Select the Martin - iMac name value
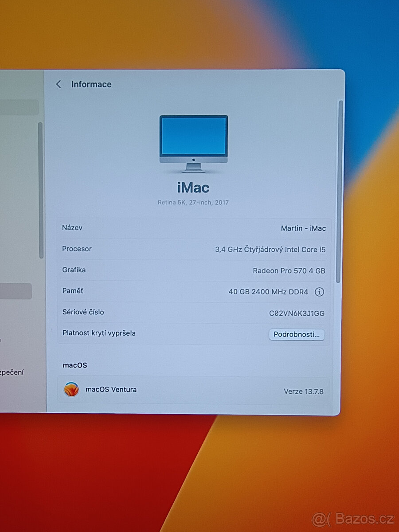Viewport: 399px width, 532px height. (303, 228)
